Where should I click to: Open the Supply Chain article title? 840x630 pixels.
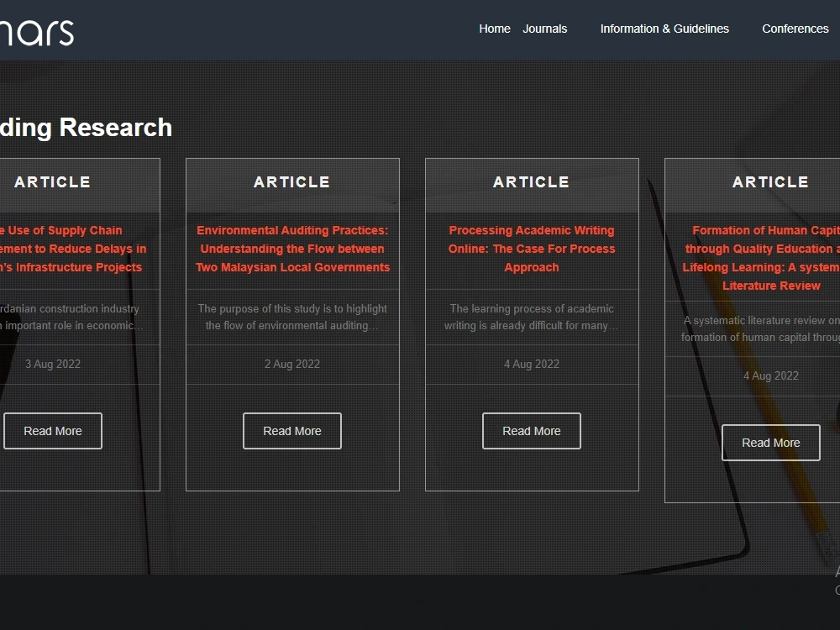click(x=72, y=249)
